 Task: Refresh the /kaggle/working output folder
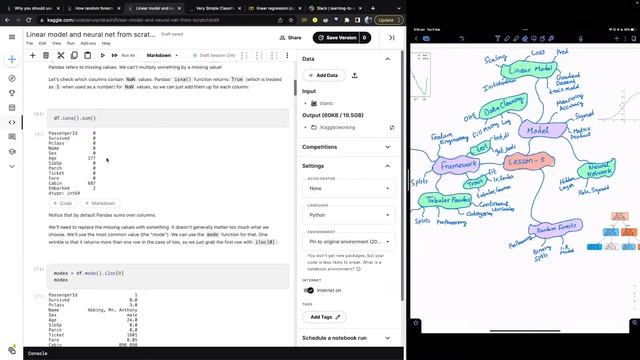pos(392,128)
